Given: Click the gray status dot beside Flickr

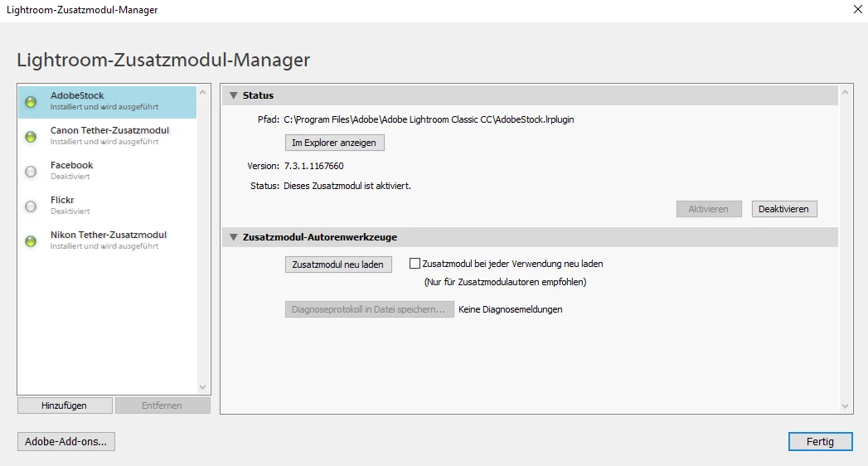Looking at the screenshot, I should point(31,206).
